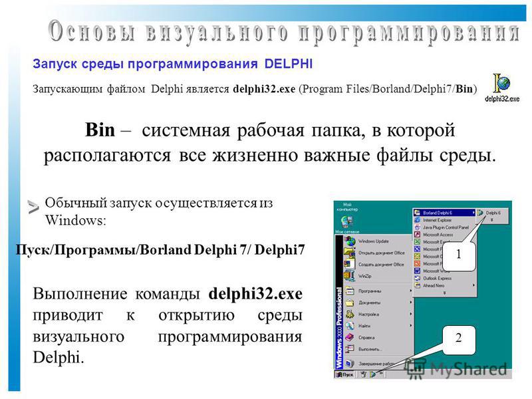The image size is (532, 399).
Task: Click the orange Microsoft PowerPoint icon
Action: point(418,263)
